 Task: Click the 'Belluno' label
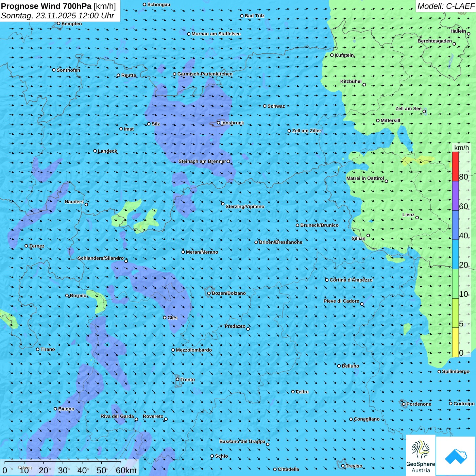click(350, 366)
